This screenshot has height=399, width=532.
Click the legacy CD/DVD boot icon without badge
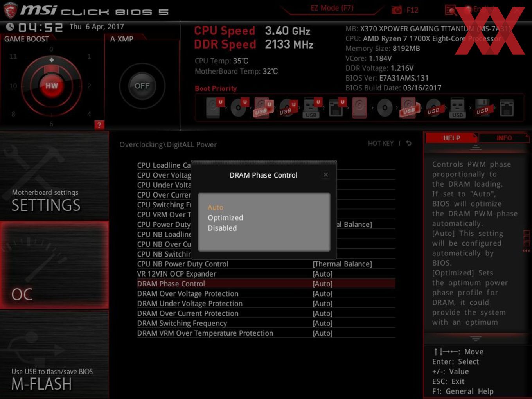pos(385,108)
